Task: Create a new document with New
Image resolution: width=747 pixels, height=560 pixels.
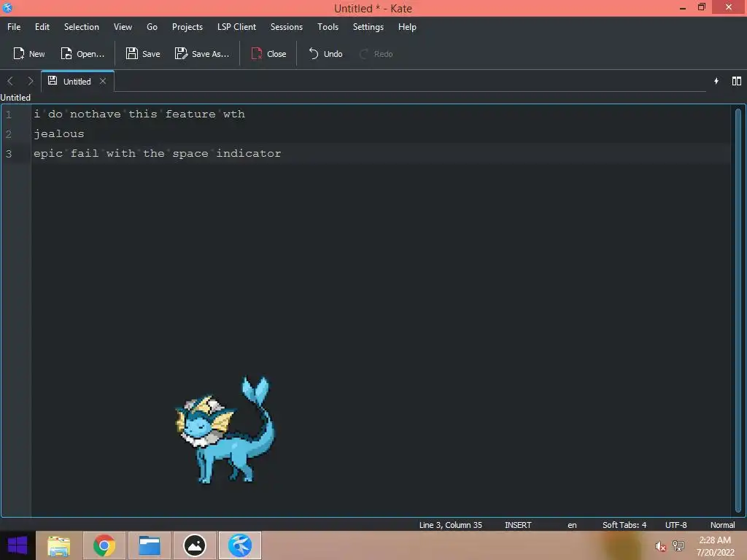Action: click(x=28, y=54)
